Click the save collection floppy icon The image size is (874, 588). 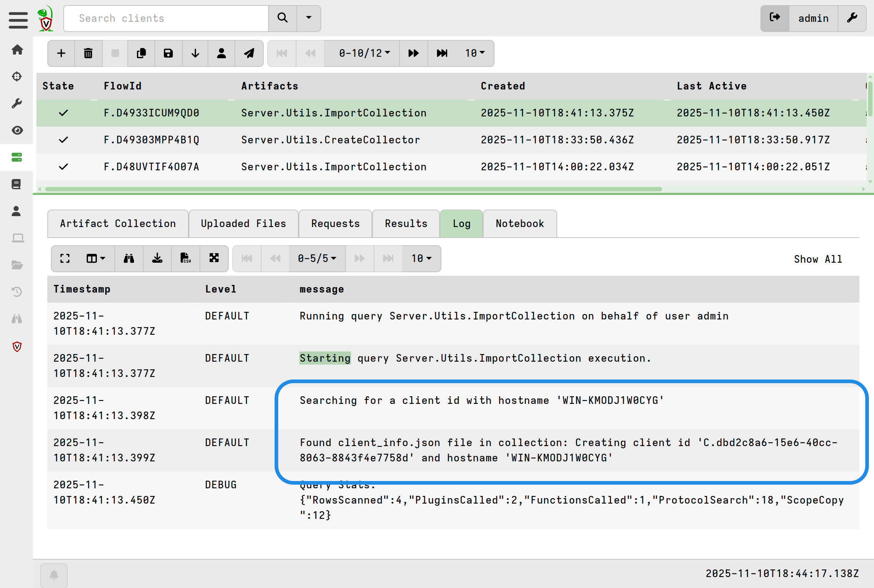pyautogui.click(x=169, y=53)
